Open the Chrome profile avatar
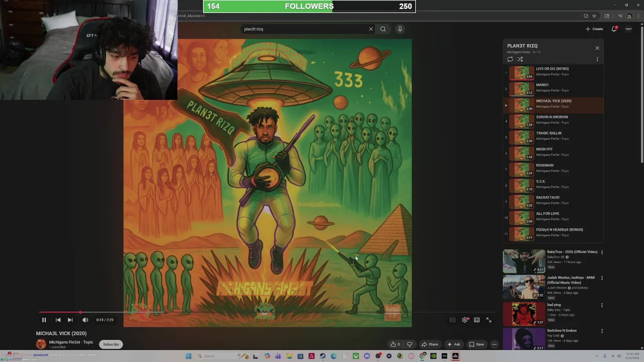 629,16
